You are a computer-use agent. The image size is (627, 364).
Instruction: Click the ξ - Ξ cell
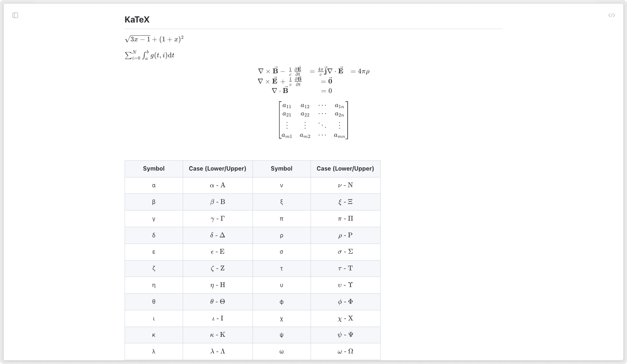tap(345, 202)
